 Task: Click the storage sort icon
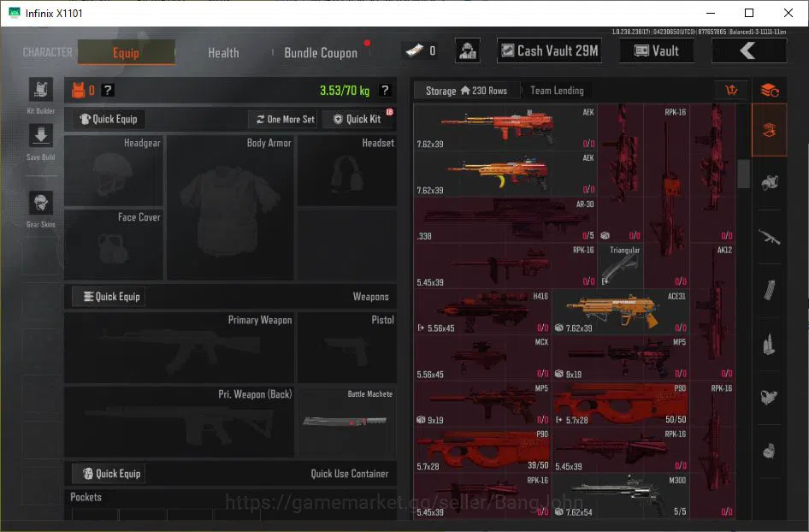731,91
